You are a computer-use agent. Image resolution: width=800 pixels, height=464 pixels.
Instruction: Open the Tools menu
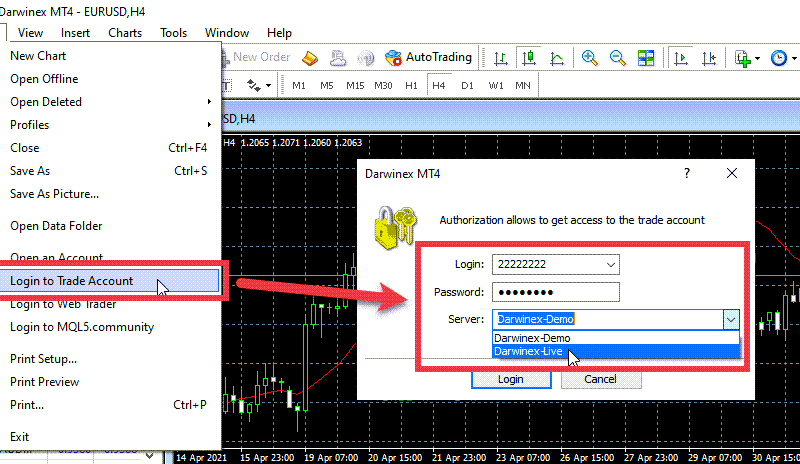pos(173,33)
